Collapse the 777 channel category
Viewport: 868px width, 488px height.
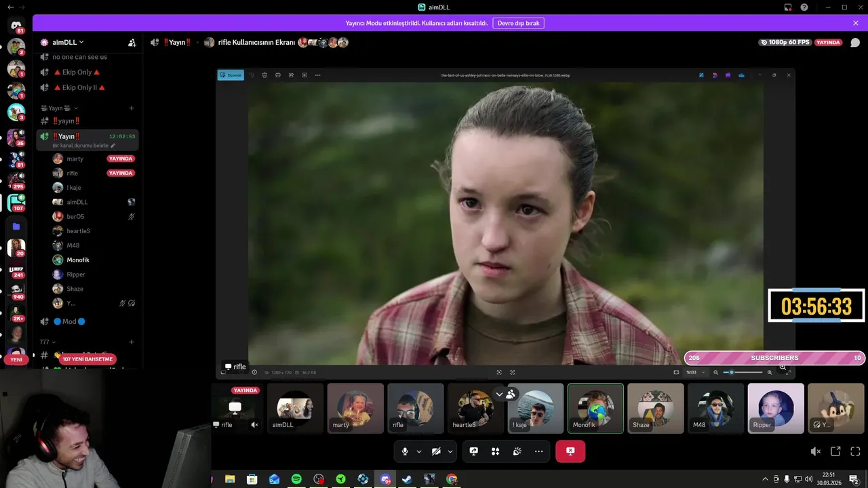(x=47, y=342)
